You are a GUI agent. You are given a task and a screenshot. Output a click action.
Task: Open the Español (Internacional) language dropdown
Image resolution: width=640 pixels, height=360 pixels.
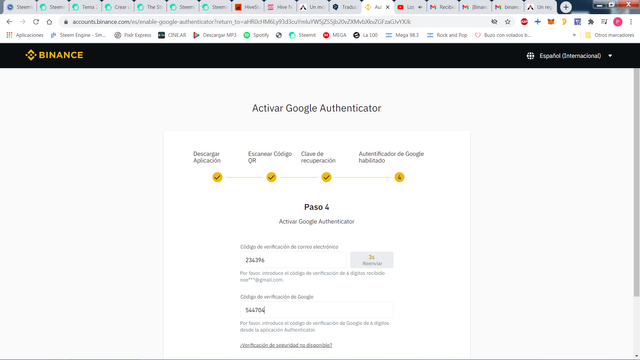click(575, 56)
